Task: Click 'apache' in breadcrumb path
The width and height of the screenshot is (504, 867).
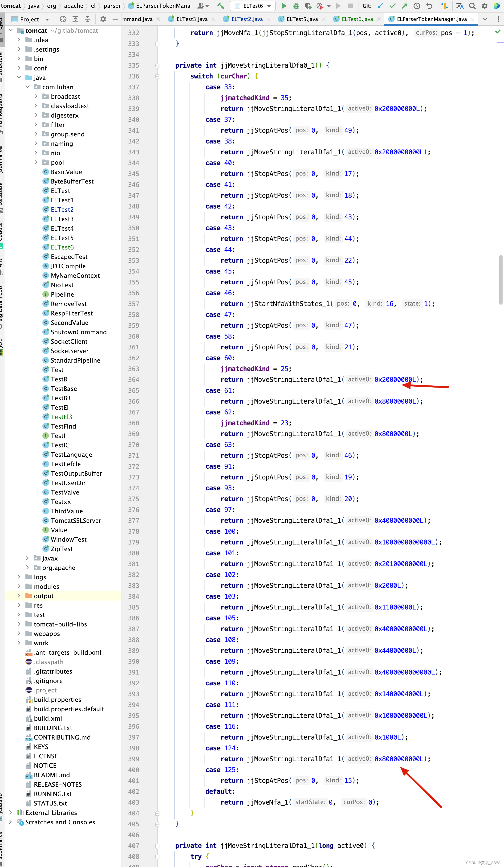Action: [x=74, y=6]
